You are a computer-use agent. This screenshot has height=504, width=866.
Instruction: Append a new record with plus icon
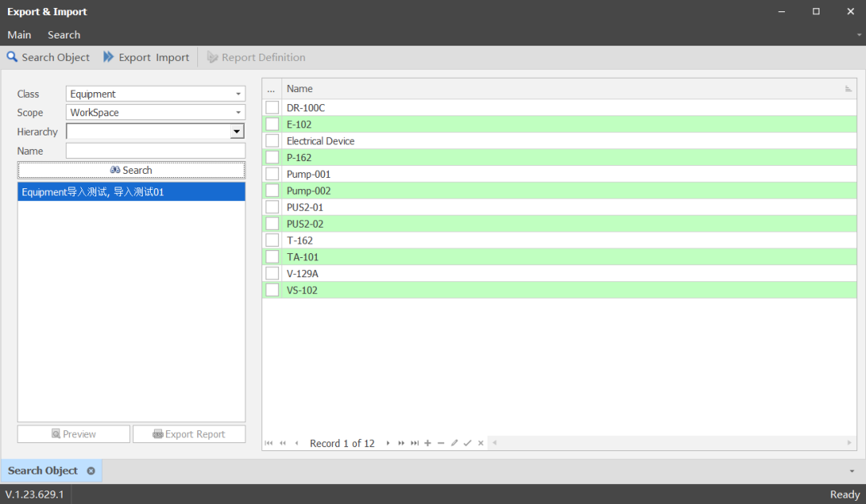(x=427, y=443)
